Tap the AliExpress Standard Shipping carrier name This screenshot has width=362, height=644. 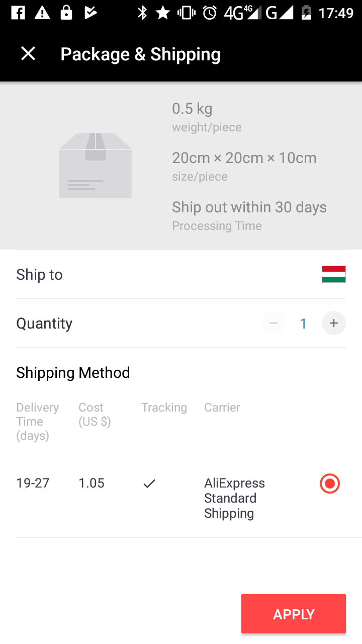[x=234, y=498]
